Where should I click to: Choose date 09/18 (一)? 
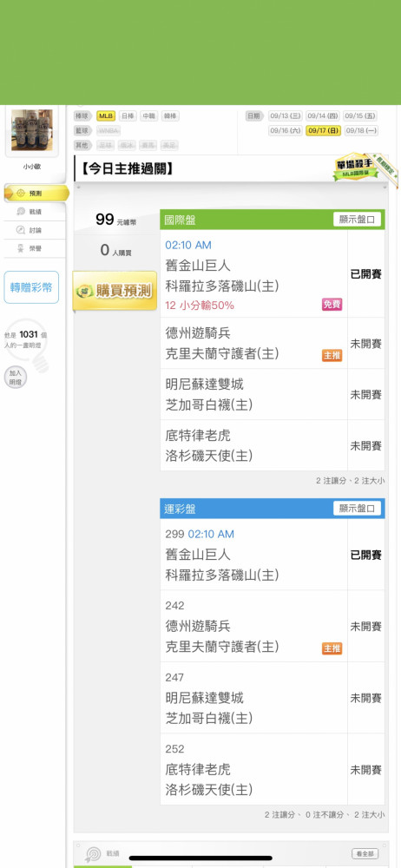click(361, 131)
